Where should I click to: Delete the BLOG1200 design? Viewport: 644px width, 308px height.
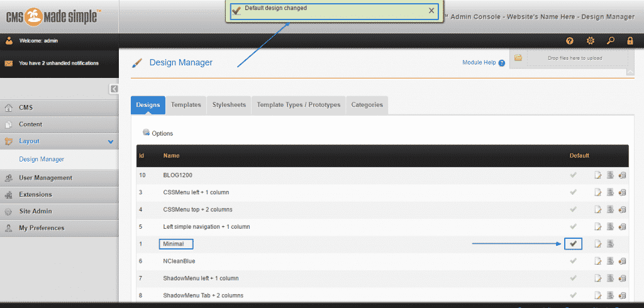tap(622, 175)
